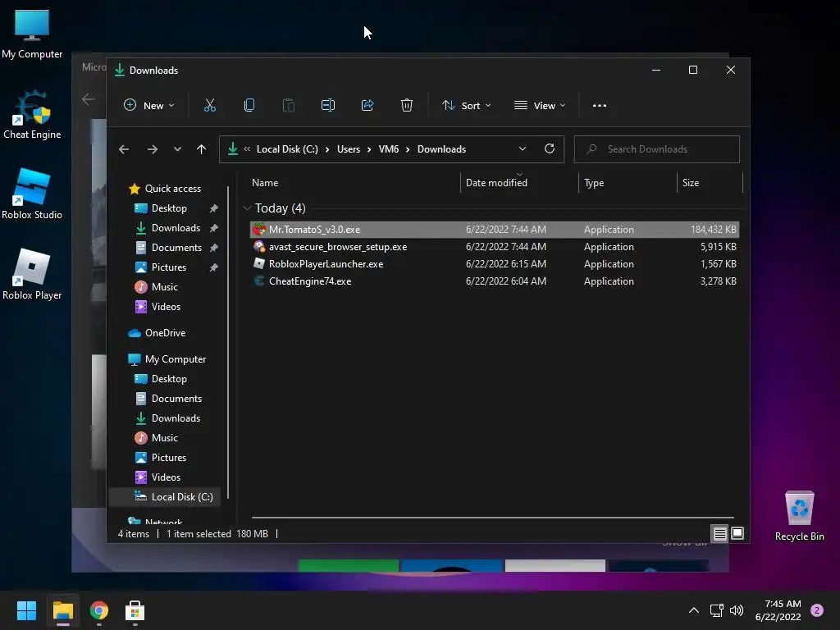Go up one folder level arrow

click(202, 149)
